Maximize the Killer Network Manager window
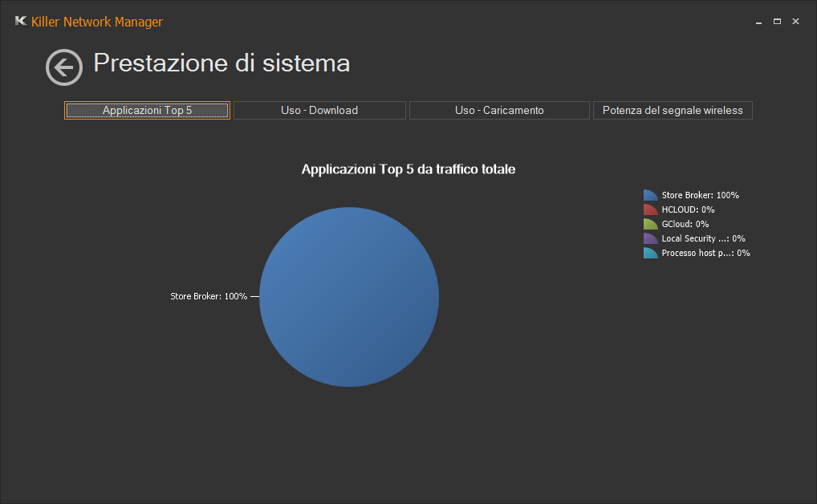Screen dimensions: 817x504 777,22
